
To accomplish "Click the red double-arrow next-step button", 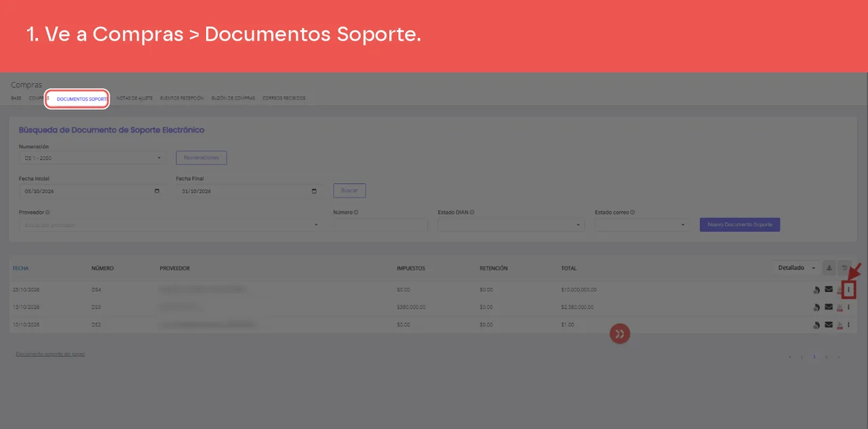I will tap(619, 333).
